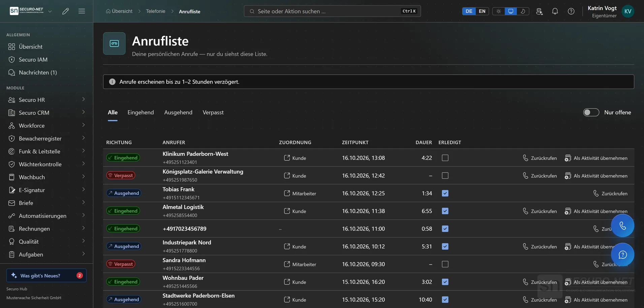Screen dimensions: 644x308
Task: Switch to dark theme moon icon
Action: tap(523, 11)
